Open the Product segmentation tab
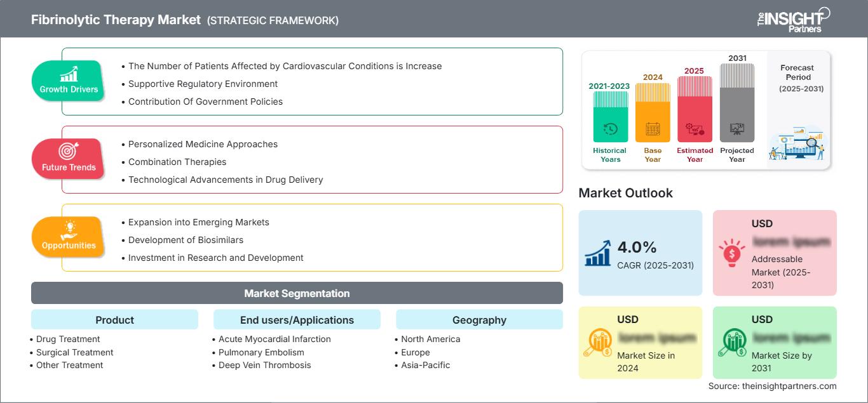The width and height of the screenshot is (868, 403). click(114, 320)
